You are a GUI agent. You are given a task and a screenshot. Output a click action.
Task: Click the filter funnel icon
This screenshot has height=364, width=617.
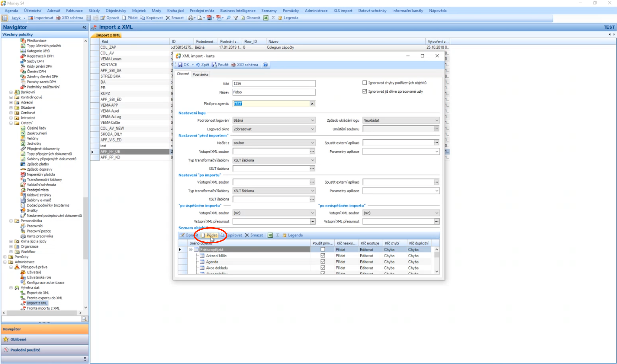pyautogui.click(x=236, y=18)
